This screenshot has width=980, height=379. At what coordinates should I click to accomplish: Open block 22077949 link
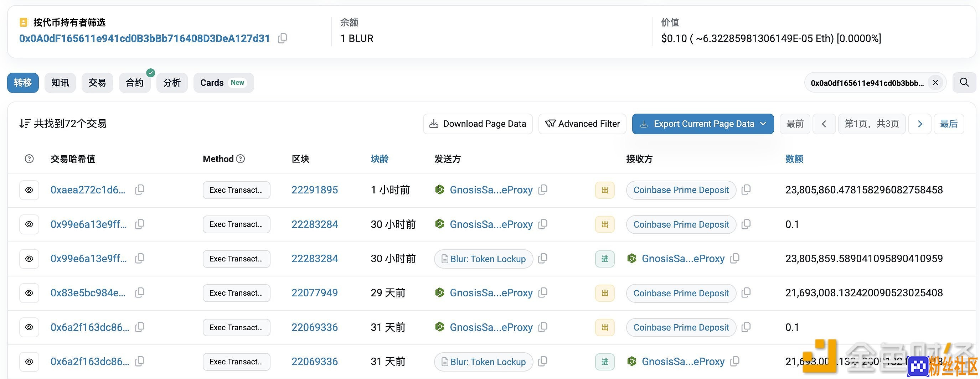coord(315,293)
